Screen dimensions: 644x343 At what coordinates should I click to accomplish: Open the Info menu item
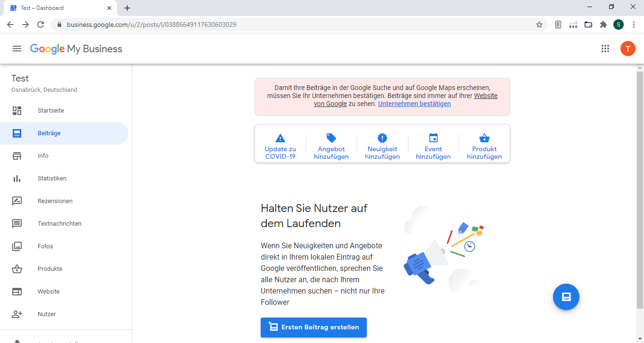64,156
